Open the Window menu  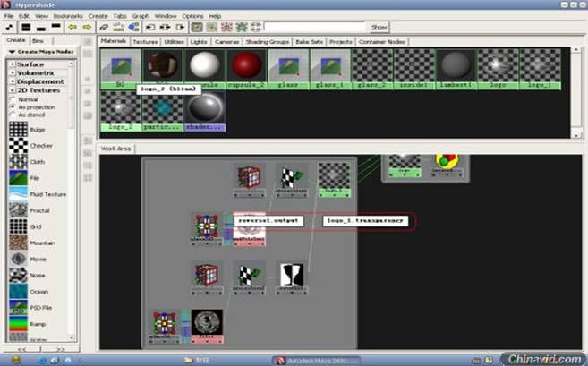tap(166, 16)
